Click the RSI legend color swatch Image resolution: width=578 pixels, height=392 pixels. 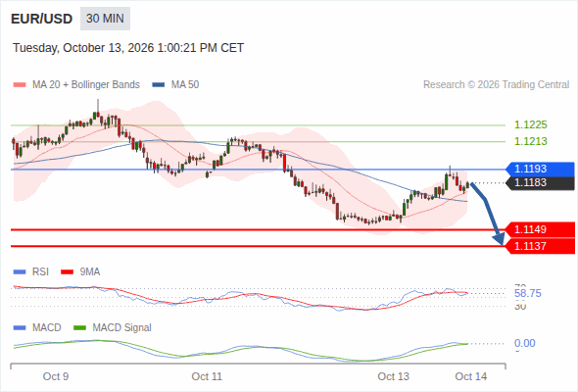[20, 272]
